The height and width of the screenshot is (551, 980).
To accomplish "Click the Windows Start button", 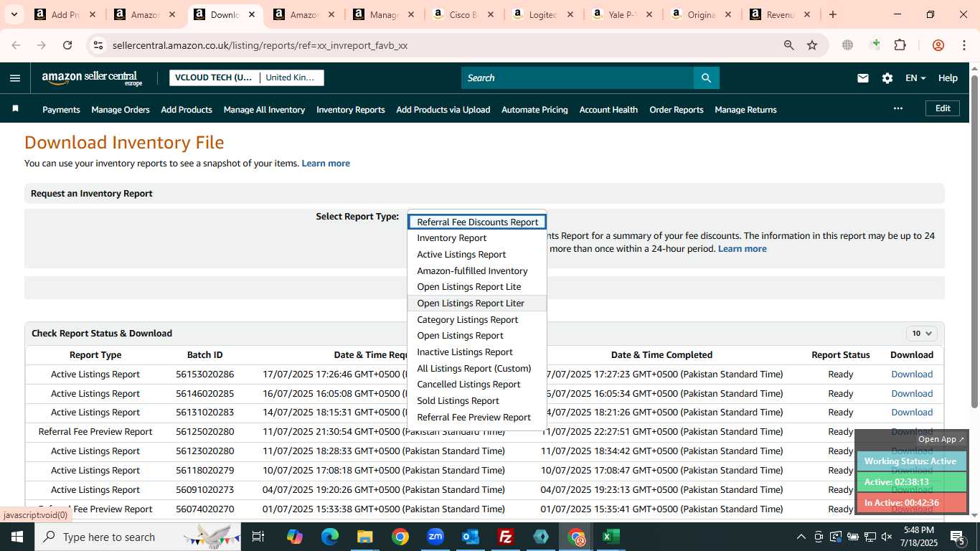I will click(x=17, y=537).
